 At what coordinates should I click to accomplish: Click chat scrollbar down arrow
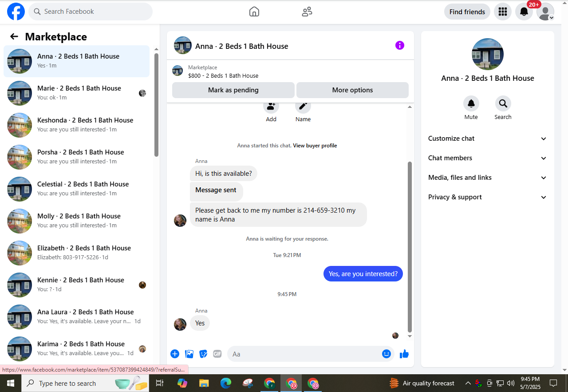tap(410, 337)
